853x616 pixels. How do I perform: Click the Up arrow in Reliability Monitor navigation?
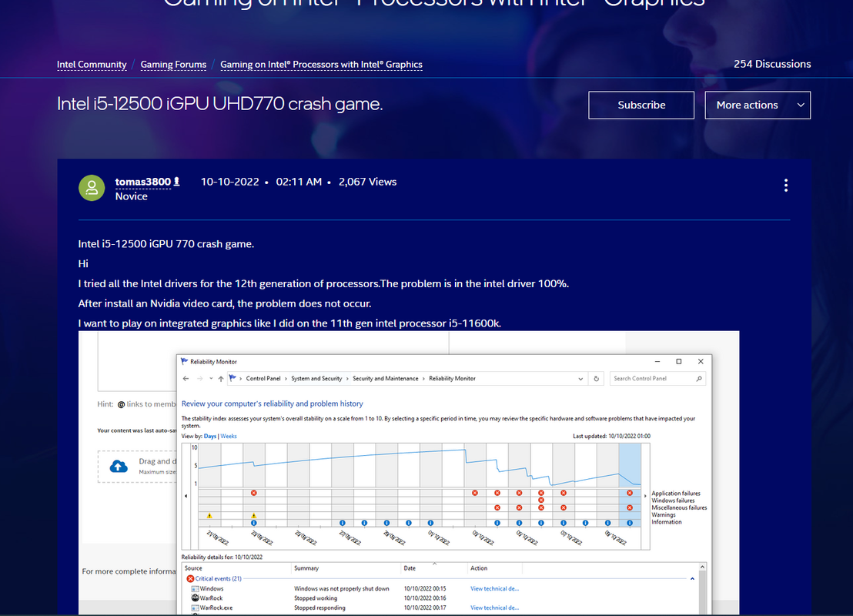pos(221,379)
